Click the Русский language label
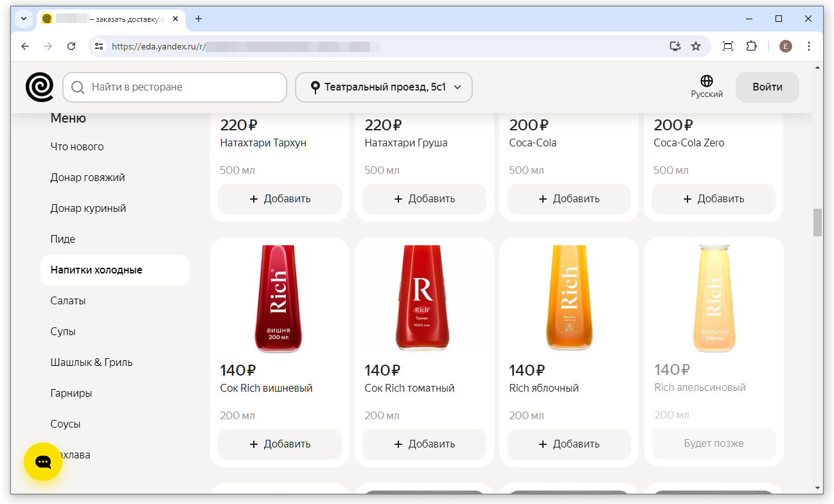 pyautogui.click(x=707, y=94)
